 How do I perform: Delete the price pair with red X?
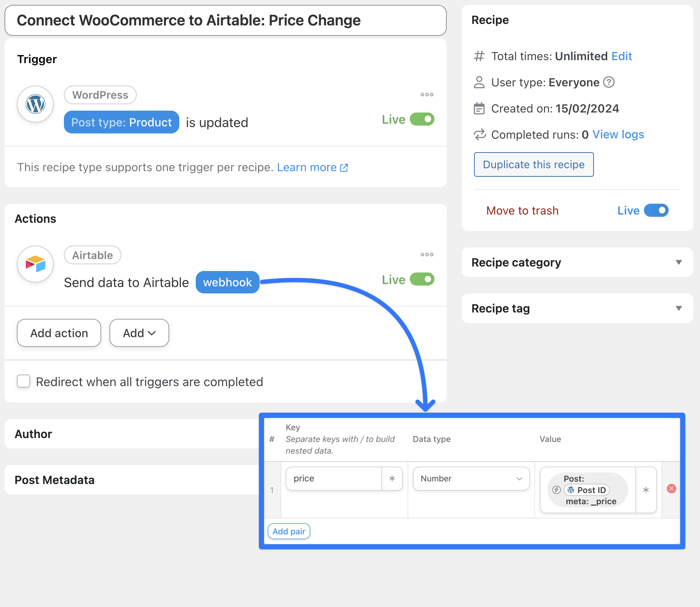click(671, 489)
